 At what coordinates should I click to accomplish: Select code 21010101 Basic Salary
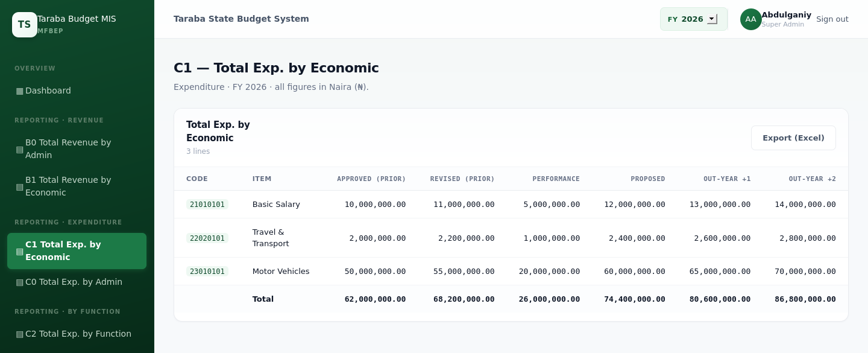[207, 205]
